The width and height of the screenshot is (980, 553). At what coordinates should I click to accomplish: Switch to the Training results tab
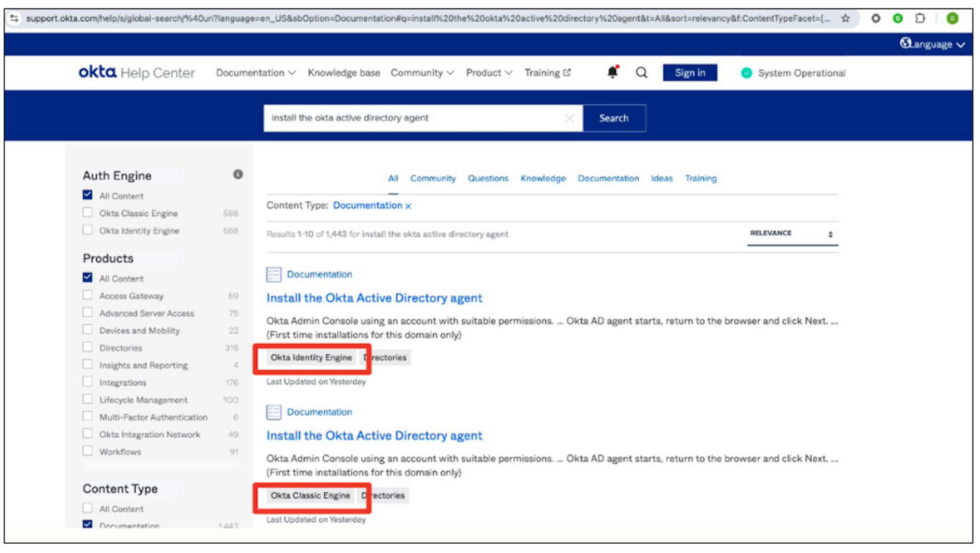700,179
